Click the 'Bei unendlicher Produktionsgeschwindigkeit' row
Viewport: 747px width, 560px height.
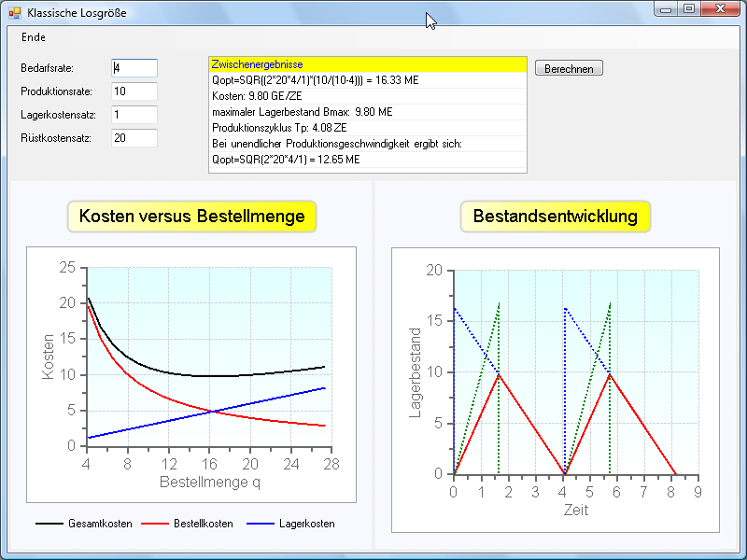pyautogui.click(x=367, y=144)
